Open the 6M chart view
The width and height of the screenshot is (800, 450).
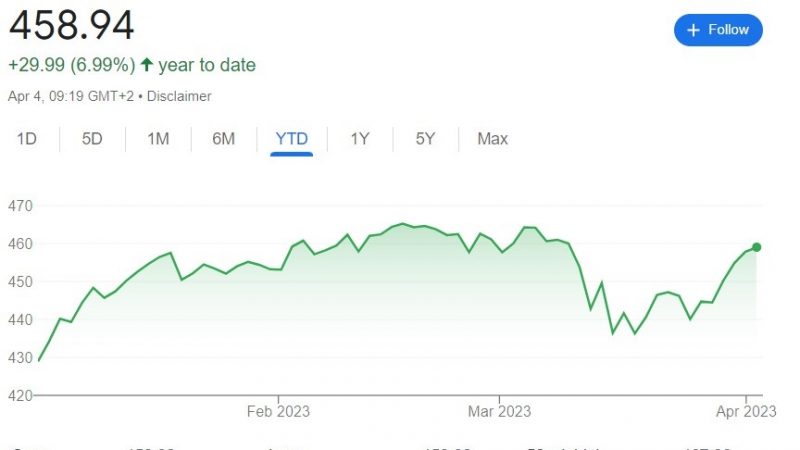click(223, 139)
